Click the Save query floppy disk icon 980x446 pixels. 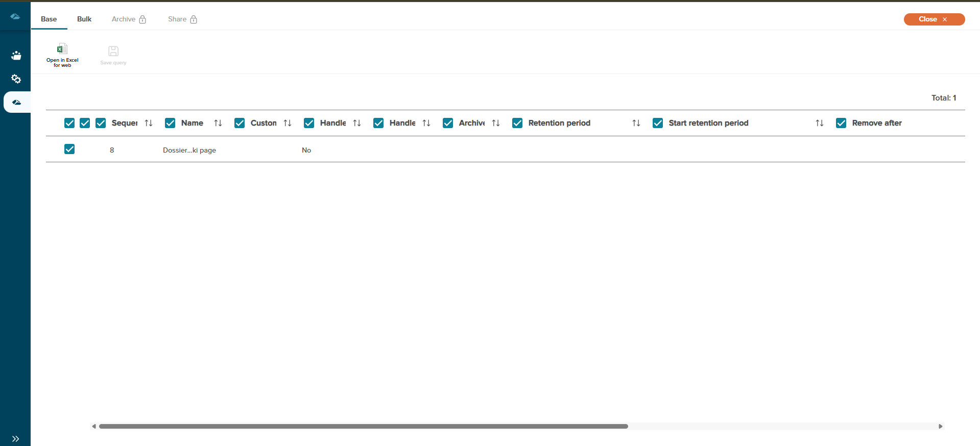113,51
